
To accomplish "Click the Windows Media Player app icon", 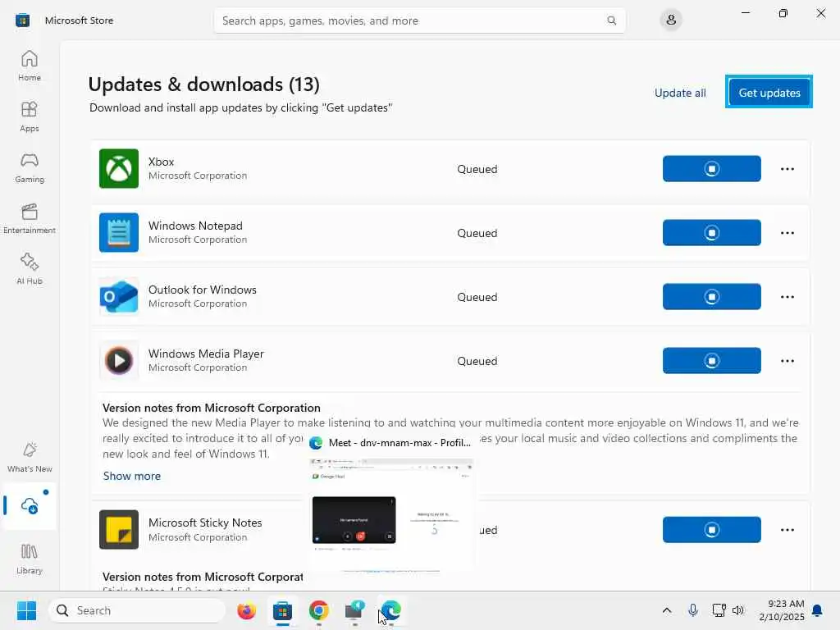I will 119,361.
